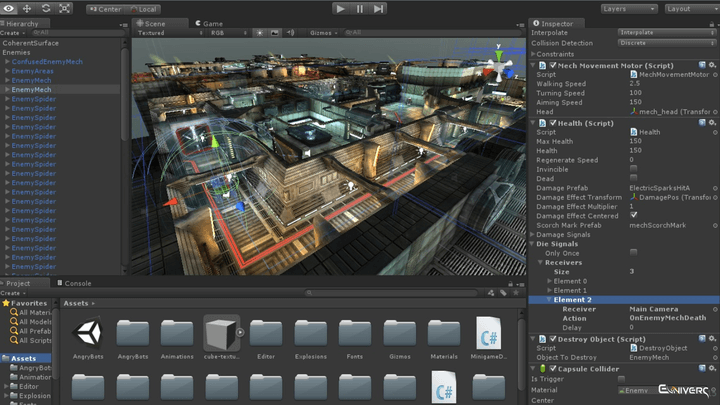720x405 pixels.
Task: Open the Layout dropdown
Action: pos(692,9)
